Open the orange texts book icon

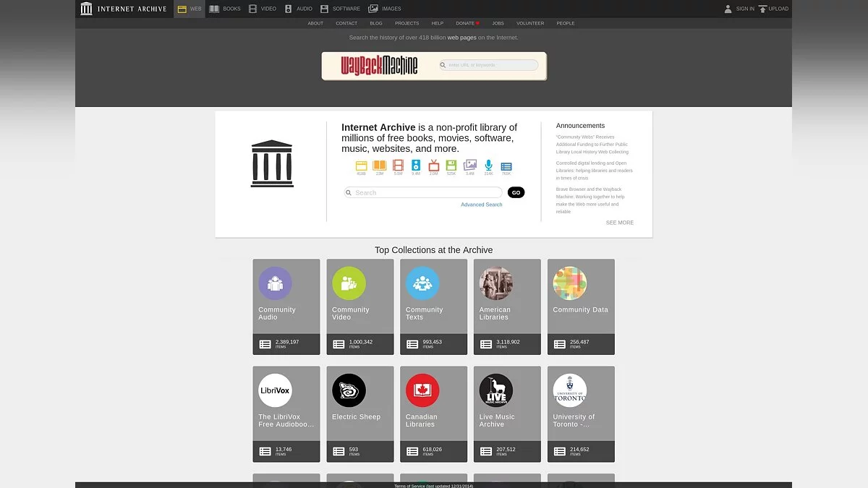379,166
